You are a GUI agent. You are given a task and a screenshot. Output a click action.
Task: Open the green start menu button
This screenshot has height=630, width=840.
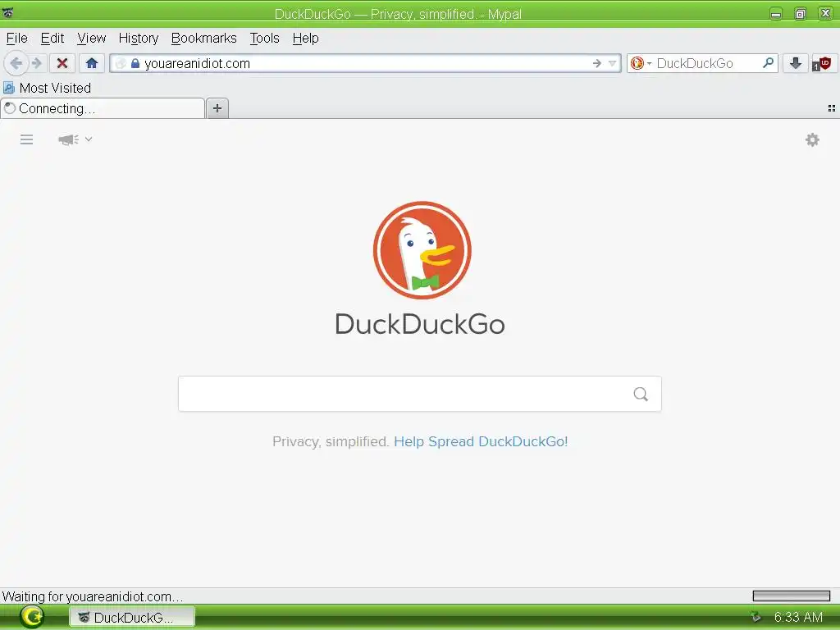pos(32,617)
